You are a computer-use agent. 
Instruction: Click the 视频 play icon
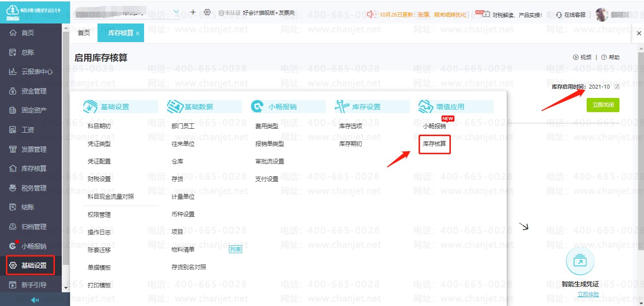[575, 57]
